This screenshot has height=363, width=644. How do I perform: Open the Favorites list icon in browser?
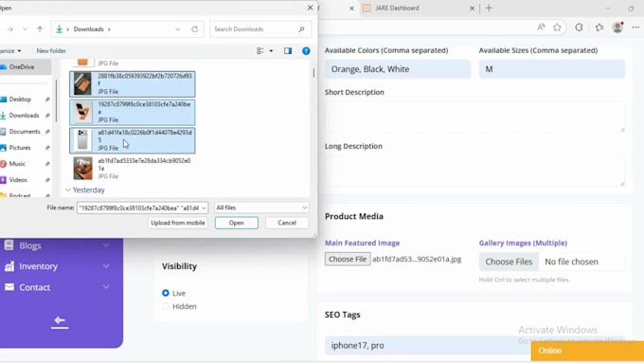[x=599, y=27]
